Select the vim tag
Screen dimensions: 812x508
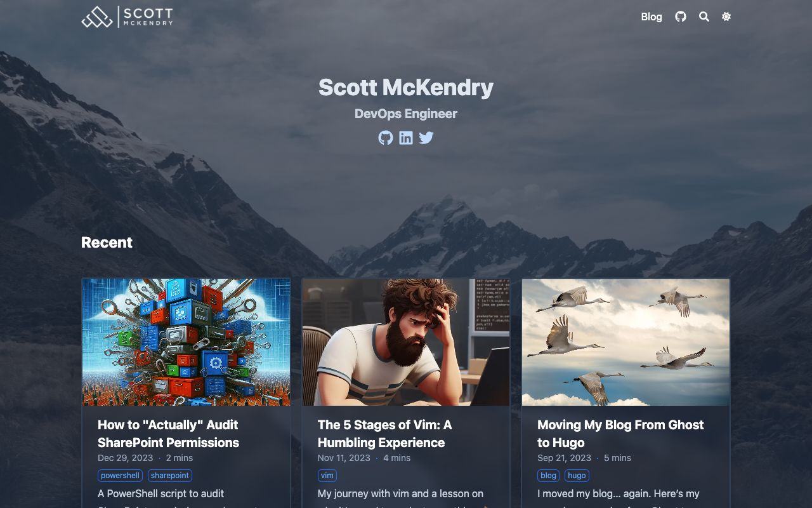click(327, 476)
